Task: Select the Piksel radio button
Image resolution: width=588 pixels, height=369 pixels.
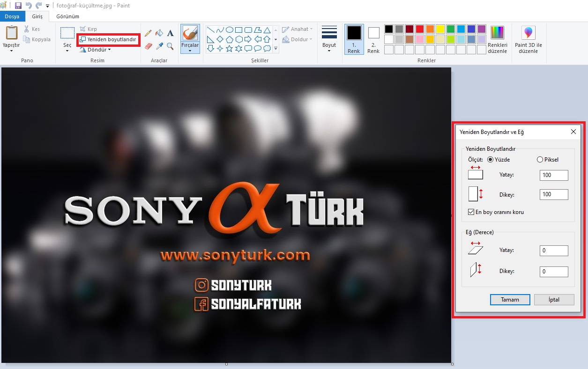Action: 540,159
